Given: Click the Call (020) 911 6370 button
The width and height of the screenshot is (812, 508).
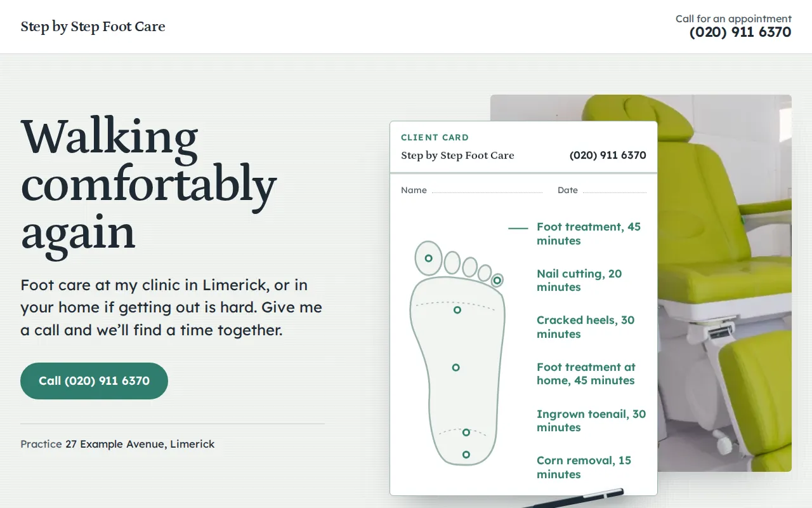Looking at the screenshot, I should pyautogui.click(x=94, y=381).
